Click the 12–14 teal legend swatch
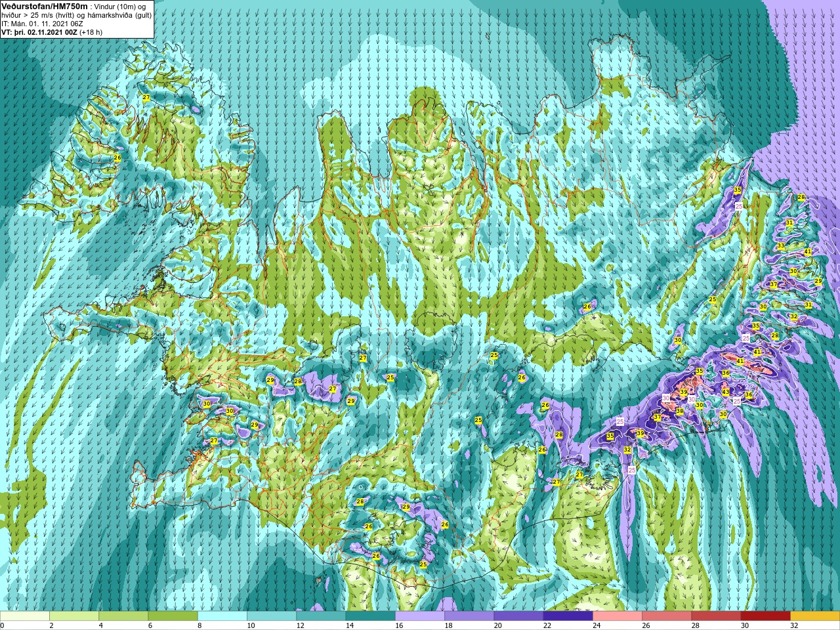The height and width of the screenshot is (630, 840). [321, 616]
